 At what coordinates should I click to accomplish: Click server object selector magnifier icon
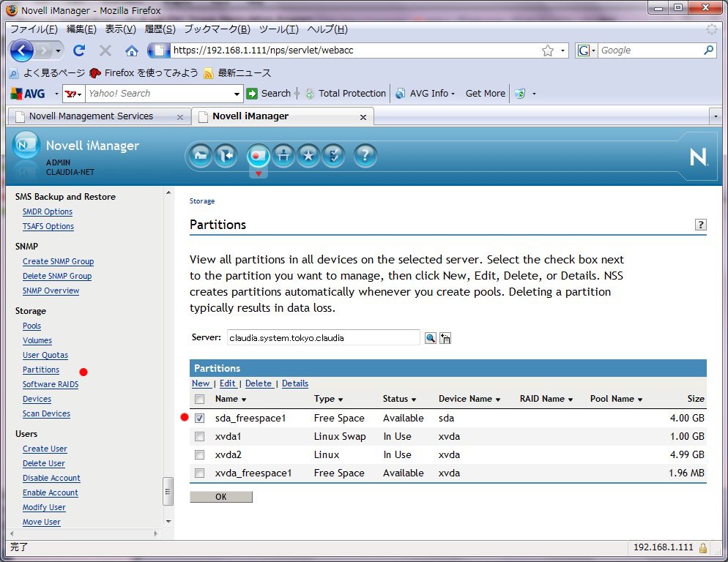tap(431, 338)
